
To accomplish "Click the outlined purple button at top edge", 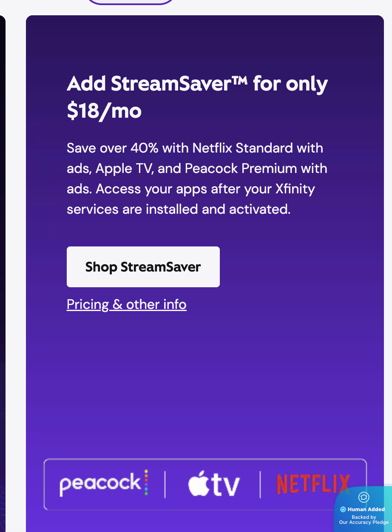I will click(131, 2).
